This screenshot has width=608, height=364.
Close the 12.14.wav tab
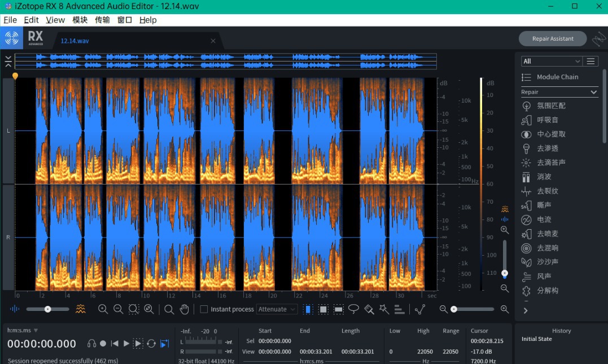(x=213, y=41)
